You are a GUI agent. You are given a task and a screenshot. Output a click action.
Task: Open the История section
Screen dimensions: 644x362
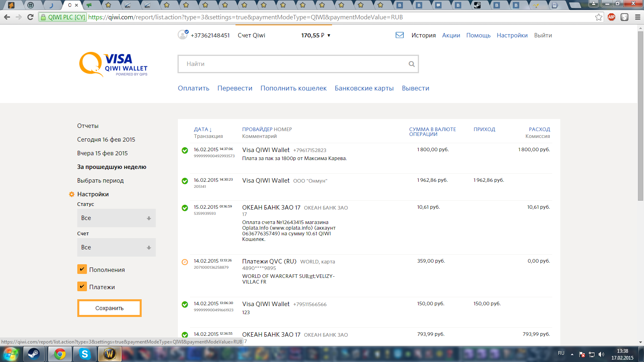[x=423, y=35]
